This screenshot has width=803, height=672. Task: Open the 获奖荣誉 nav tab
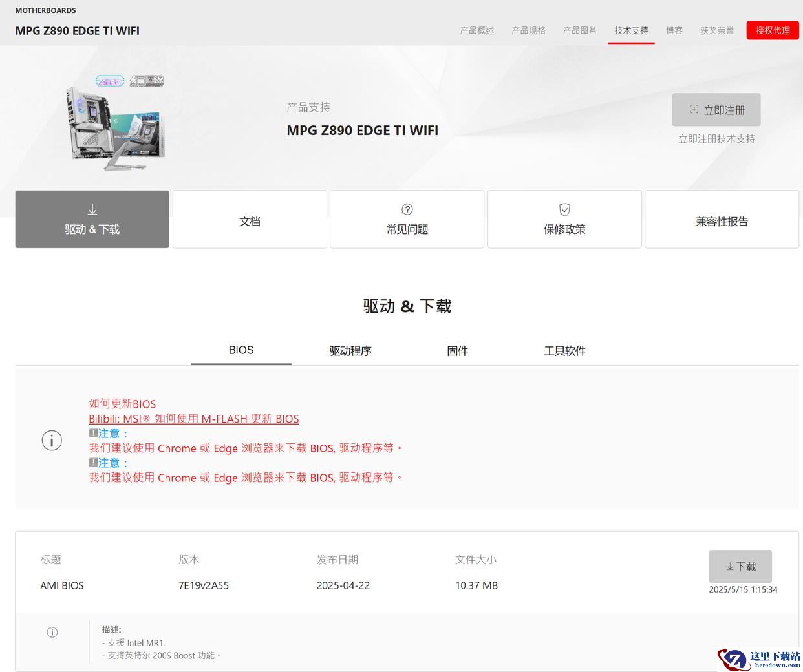[717, 30]
